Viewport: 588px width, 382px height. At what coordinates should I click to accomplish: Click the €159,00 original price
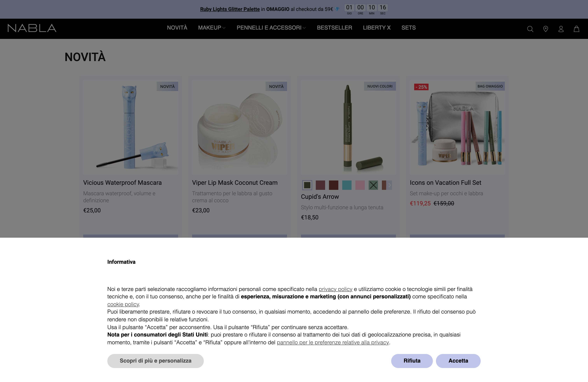(x=444, y=203)
